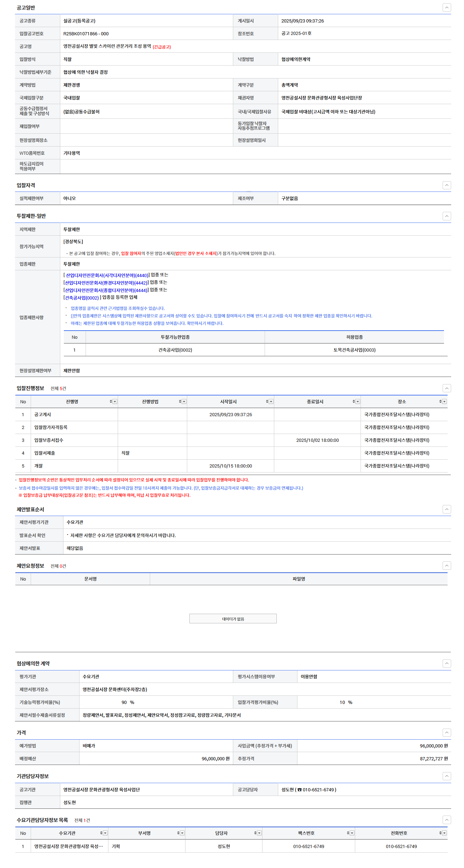Screen dimensions: 464x868
Task: Sort the 팩스번호 column
Action: (348, 833)
